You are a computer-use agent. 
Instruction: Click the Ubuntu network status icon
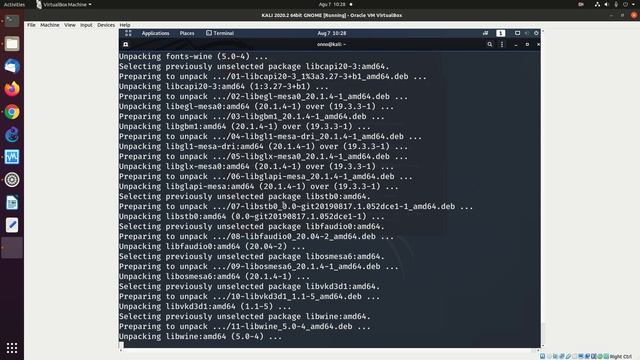coord(598,4)
